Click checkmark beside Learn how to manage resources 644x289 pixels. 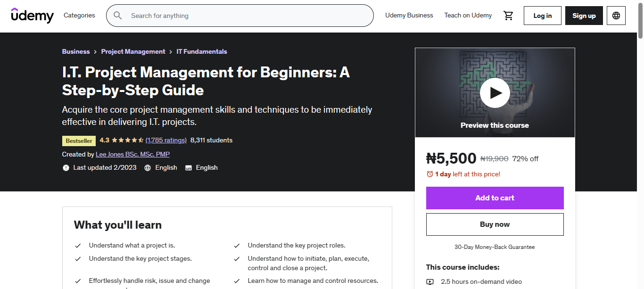tap(237, 281)
